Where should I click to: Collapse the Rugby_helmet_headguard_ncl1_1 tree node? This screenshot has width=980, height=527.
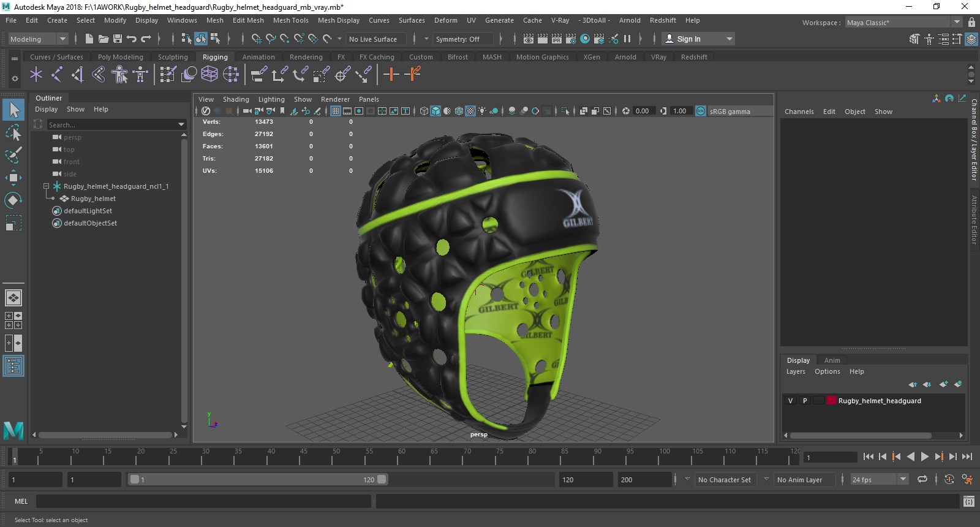point(46,186)
